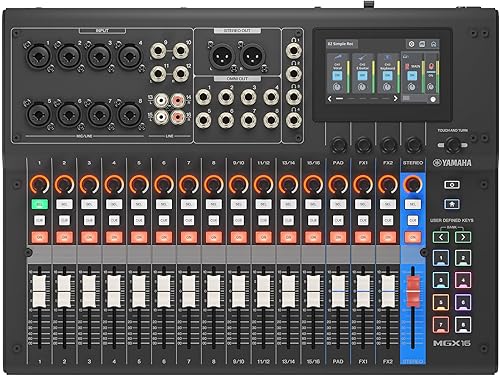Enable CUE on the FX2 channel
Image resolution: width=500 pixels, height=376 pixels.
(388, 220)
